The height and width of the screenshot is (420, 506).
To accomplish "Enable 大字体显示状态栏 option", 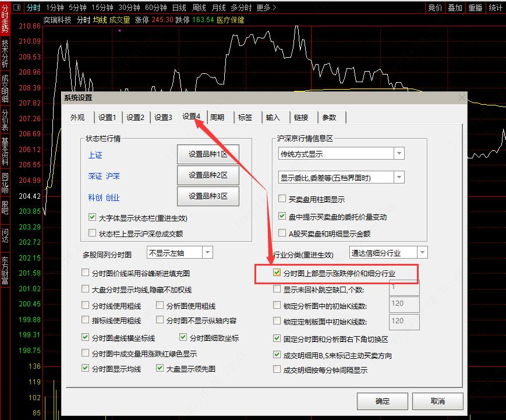I will 92,217.
